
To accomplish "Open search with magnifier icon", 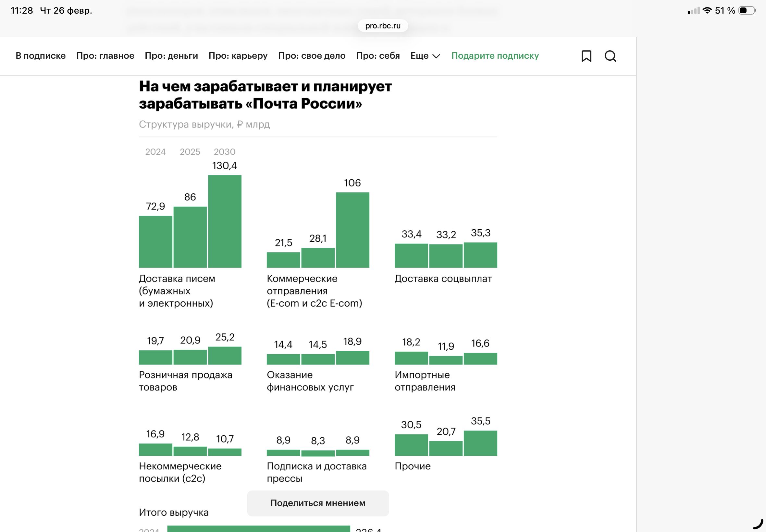I will (x=610, y=56).
